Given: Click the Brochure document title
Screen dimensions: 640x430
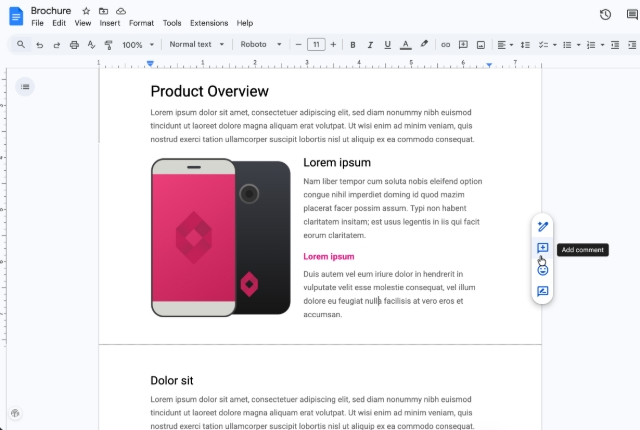Looking at the screenshot, I should point(51,11).
